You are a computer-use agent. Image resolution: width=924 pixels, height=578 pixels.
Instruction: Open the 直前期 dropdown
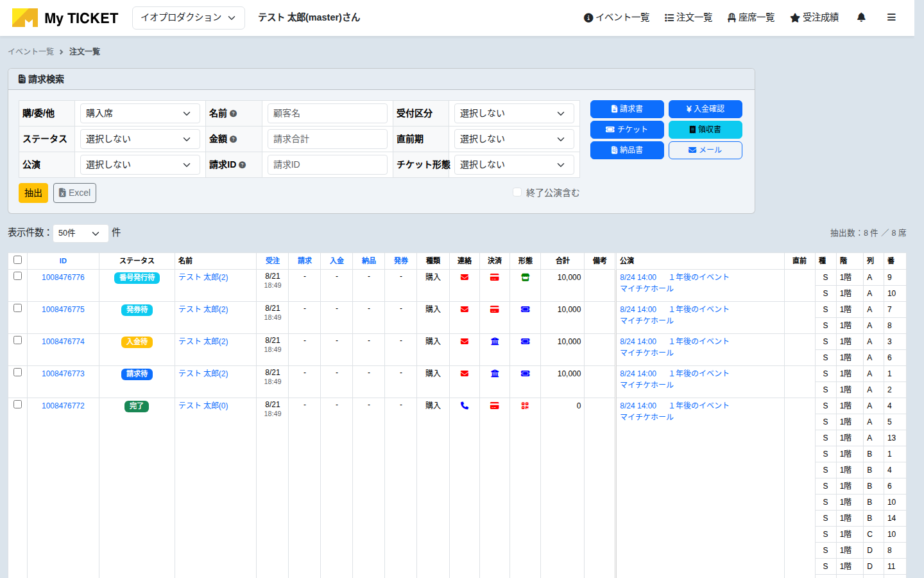tap(514, 139)
